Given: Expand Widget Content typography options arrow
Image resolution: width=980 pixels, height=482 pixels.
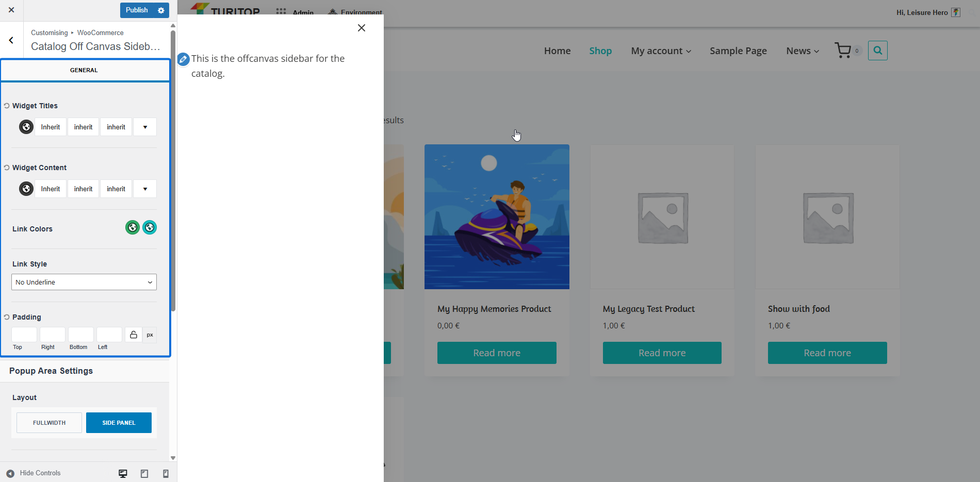Looking at the screenshot, I should coord(145,189).
